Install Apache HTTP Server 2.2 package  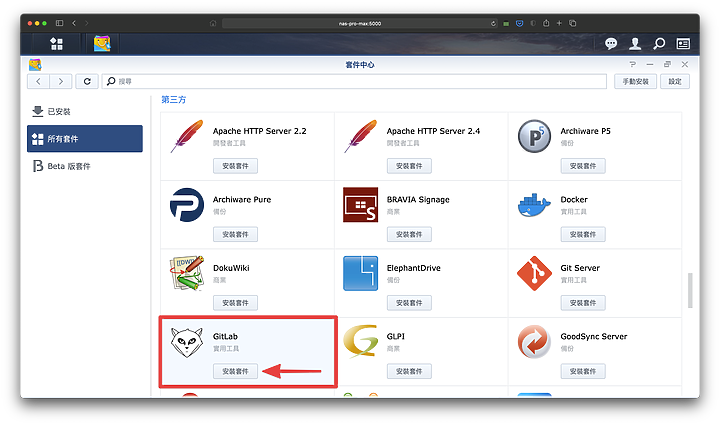point(235,166)
